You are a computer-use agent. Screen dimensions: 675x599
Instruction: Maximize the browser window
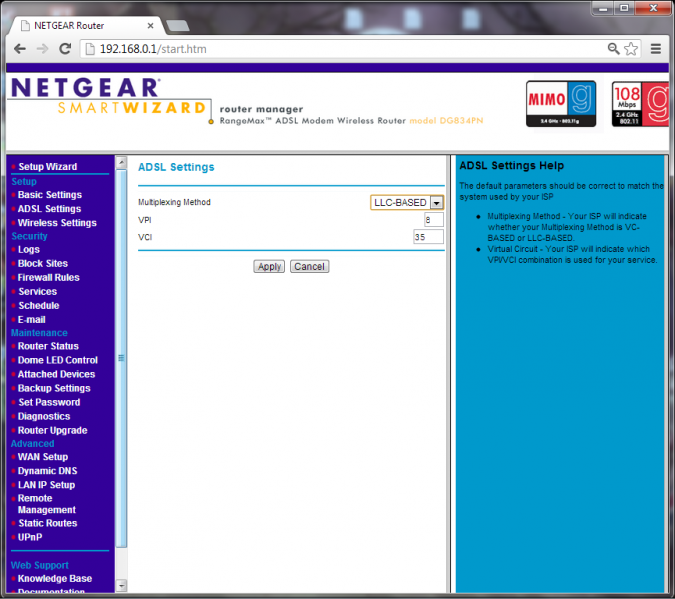pyautogui.click(x=624, y=8)
